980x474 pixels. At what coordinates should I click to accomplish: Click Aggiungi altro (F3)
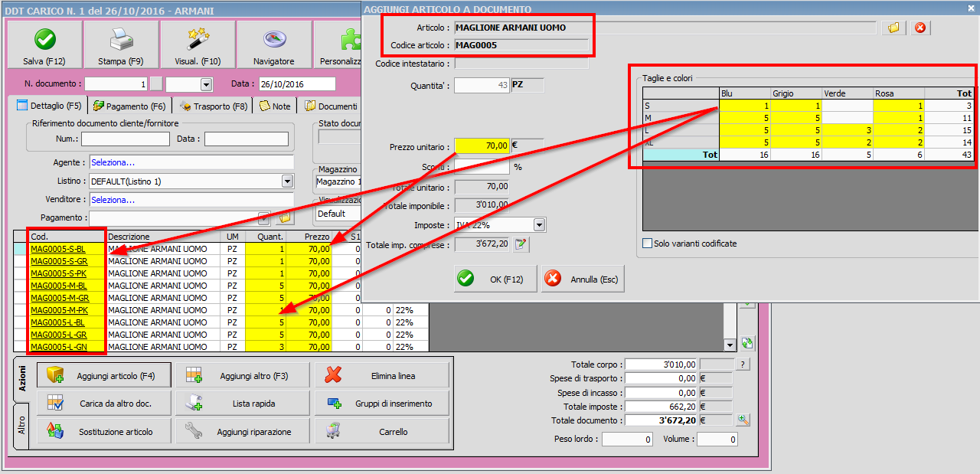pyautogui.click(x=243, y=376)
